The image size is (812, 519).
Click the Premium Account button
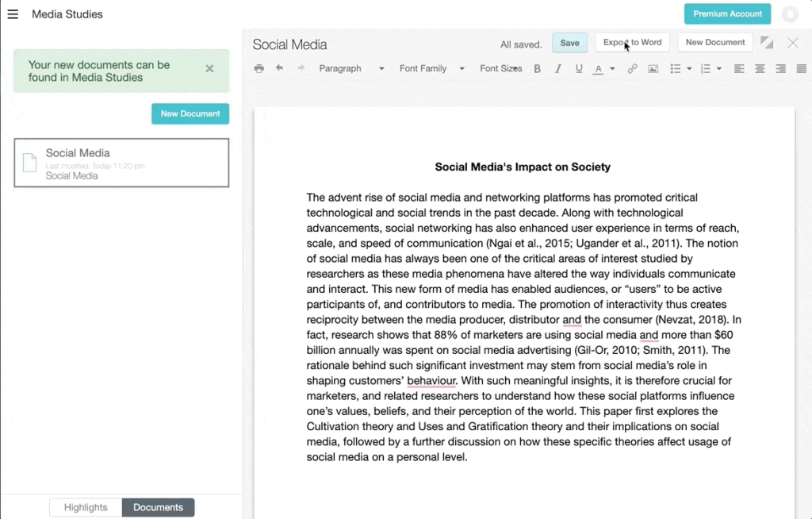click(x=727, y=14)
